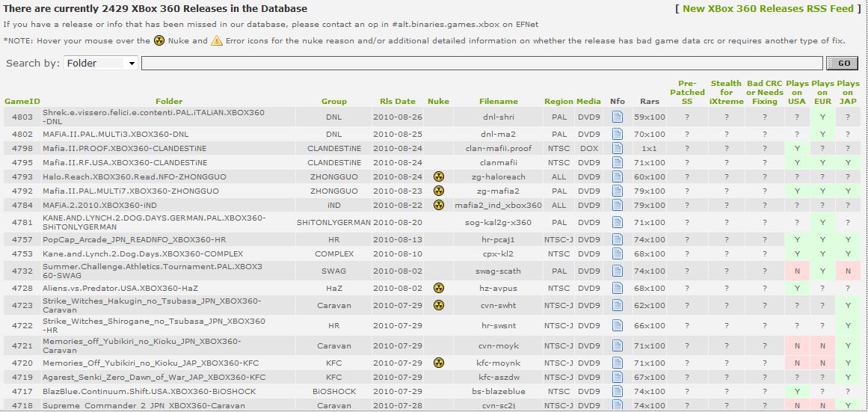Open the Nfo icon for Halo.Reach row

618,176
